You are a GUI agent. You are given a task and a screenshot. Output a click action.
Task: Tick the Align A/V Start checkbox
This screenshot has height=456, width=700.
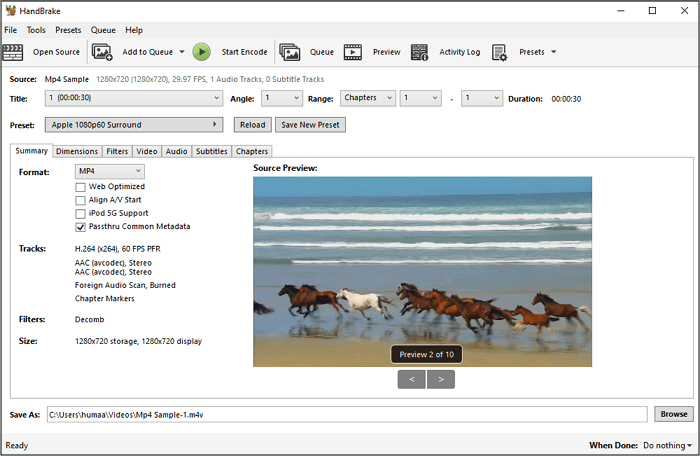pyautogui.click(x=80, y=200)
